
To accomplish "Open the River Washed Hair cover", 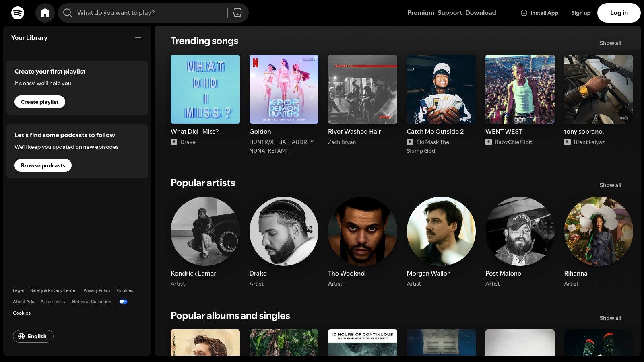I will click(363, 89).
